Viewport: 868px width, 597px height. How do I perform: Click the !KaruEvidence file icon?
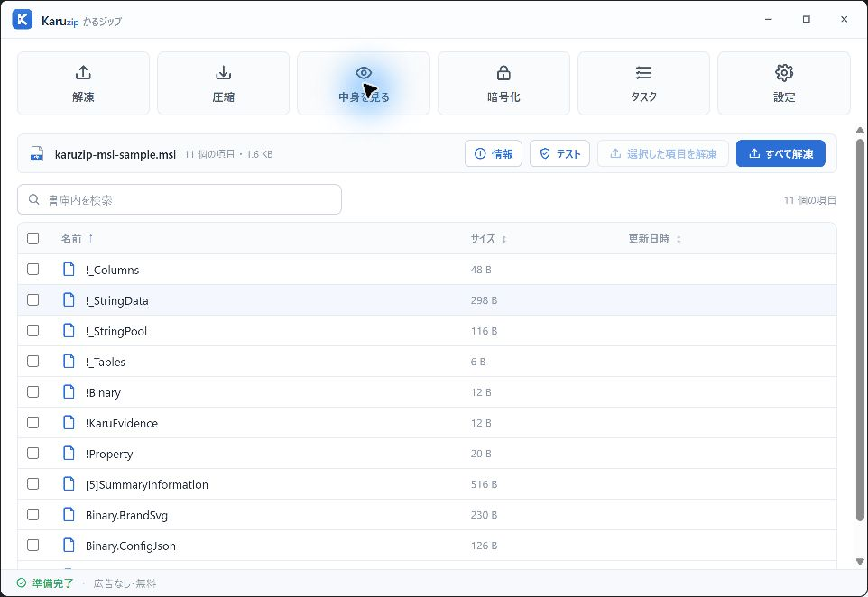pos(69,423)
